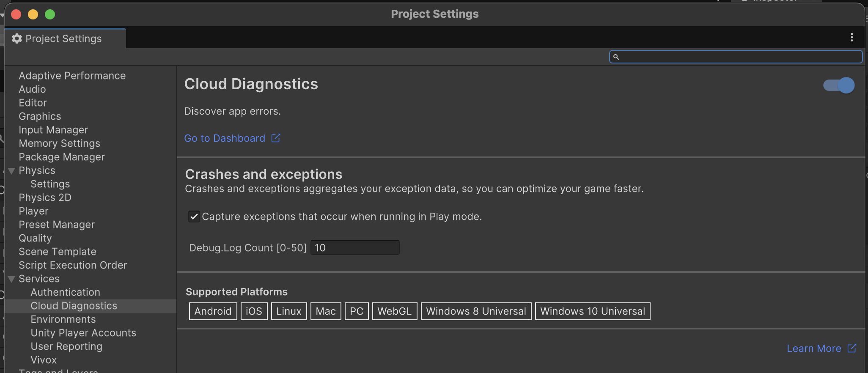Select Vivox under Services
Image resolution: width=868 pixels, height=373 pixels.
click(44, 360)
